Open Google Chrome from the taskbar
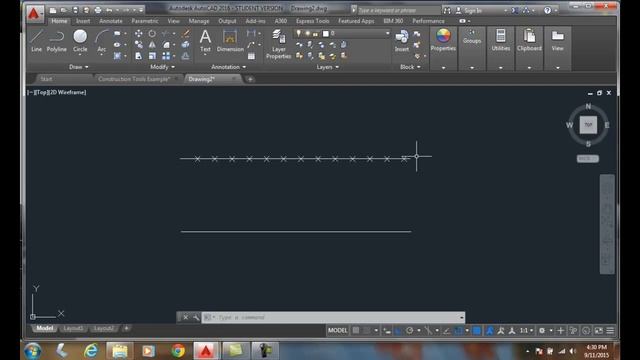This screenshot has height=360, width=640. pyautogui.click(x=178, y=351)
